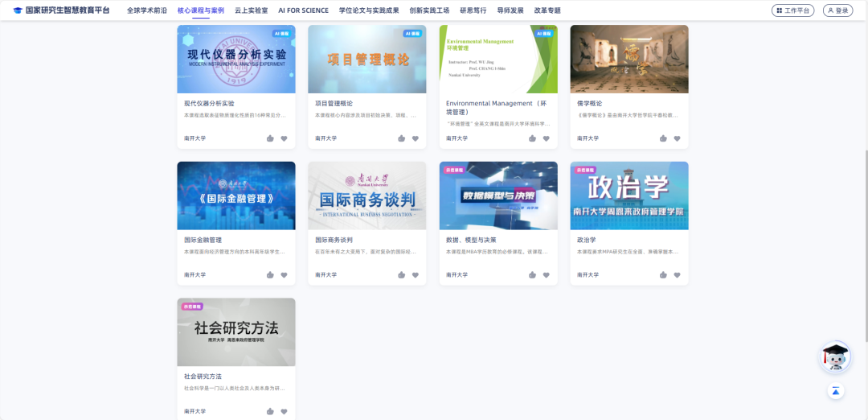Open 国际商务谈判 title link

(334, 240)
